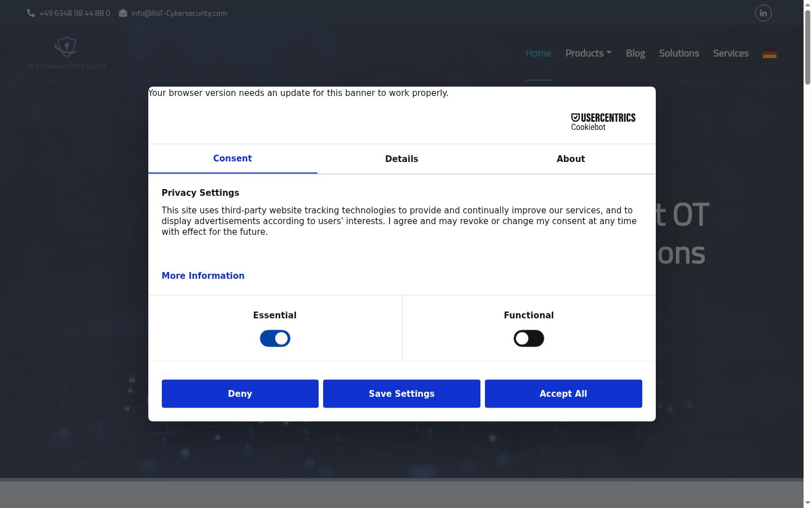
Task: Click the browser update warning text
Action: pos(298,93)
